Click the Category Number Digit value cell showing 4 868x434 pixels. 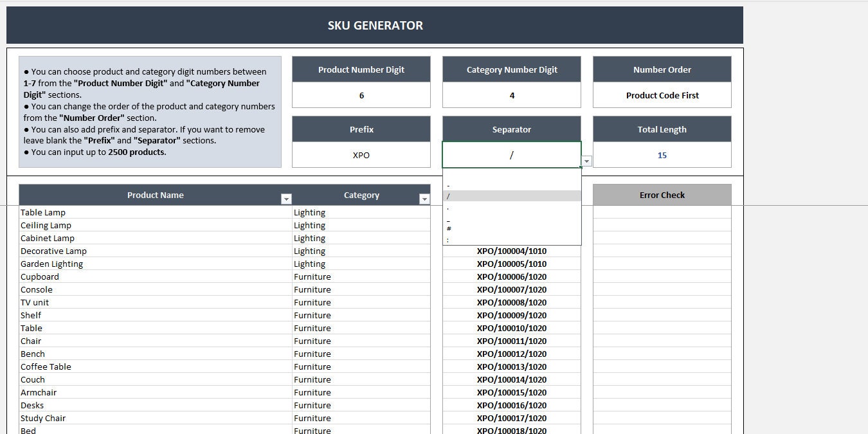[512, 95]
